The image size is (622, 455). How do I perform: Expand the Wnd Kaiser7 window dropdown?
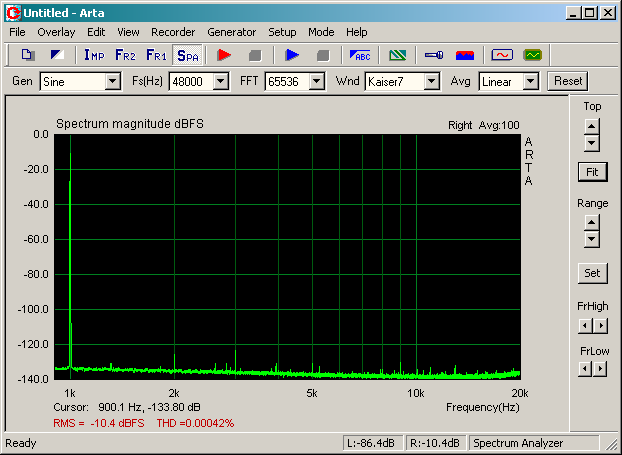[431, 81]
